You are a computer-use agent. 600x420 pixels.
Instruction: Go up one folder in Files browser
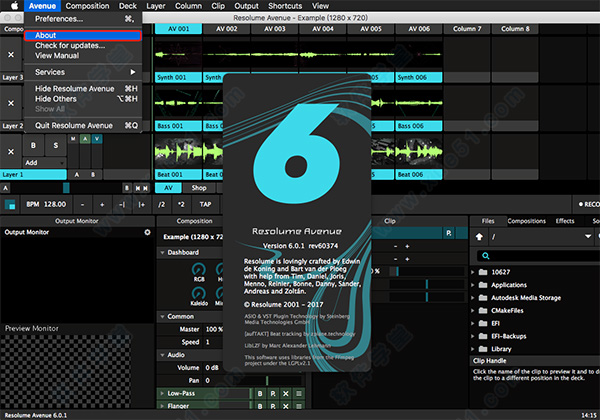click(479, 237)
